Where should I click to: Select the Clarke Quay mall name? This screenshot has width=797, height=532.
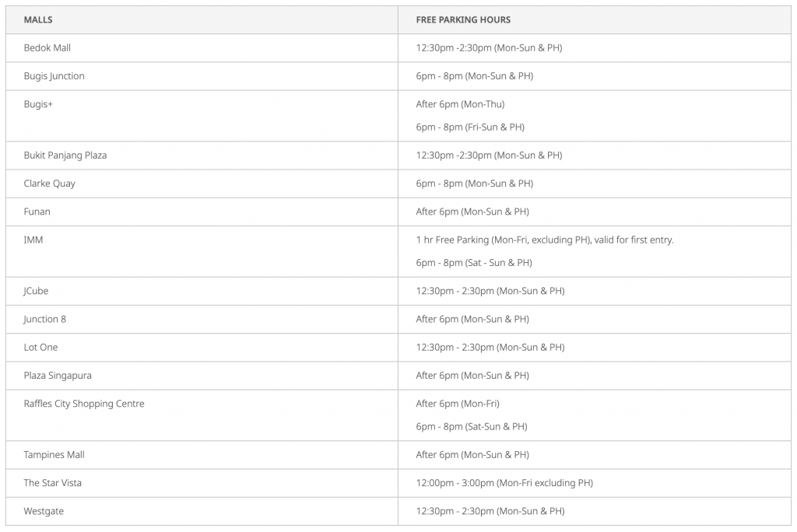pos(49,184)
